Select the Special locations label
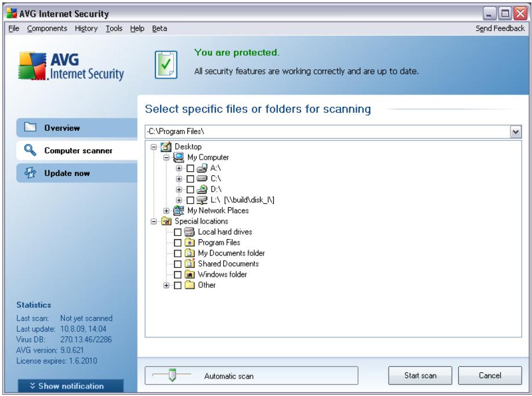 coord(201,221)
